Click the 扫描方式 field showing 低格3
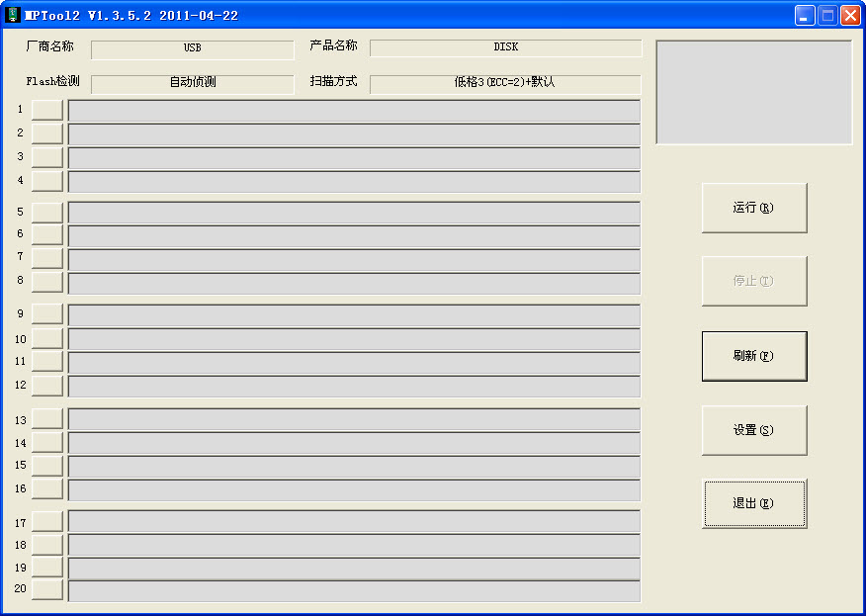866x616 pixels. [505, 84]
